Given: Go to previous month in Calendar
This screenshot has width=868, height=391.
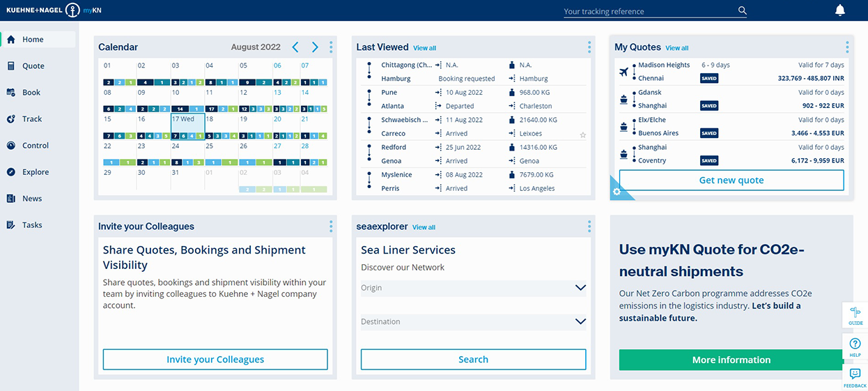Looking at the screenshot, I should [295, 47].
